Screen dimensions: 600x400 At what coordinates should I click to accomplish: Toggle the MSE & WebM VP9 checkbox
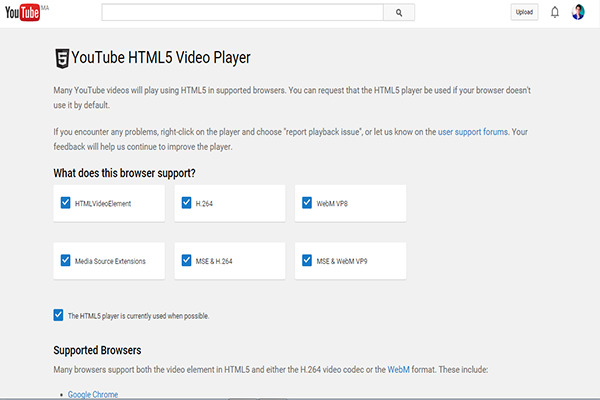click(x=307, y=260)
